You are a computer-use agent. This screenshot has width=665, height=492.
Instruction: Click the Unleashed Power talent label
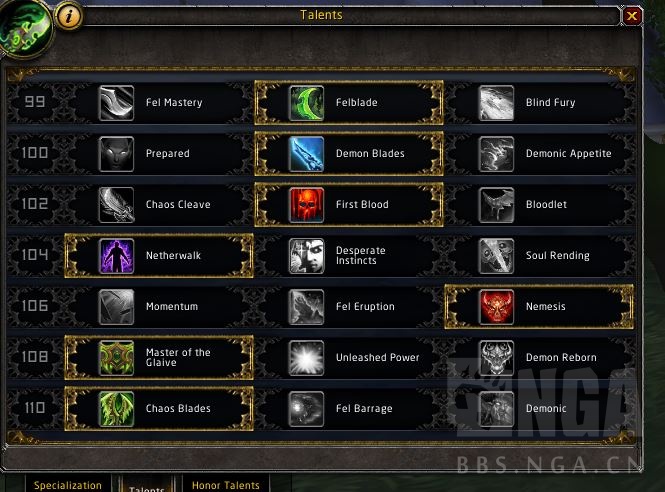click(x=377, y=358)
